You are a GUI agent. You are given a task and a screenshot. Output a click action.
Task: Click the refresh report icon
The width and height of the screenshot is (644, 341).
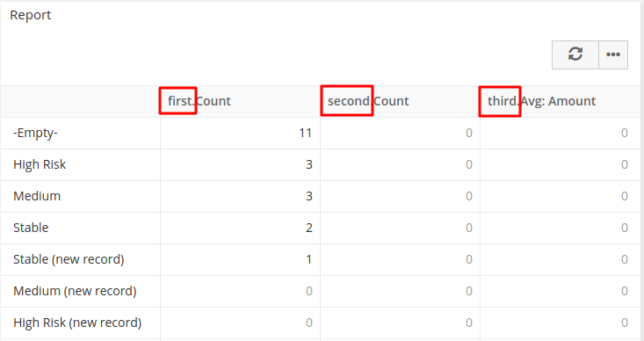point(575,54)
